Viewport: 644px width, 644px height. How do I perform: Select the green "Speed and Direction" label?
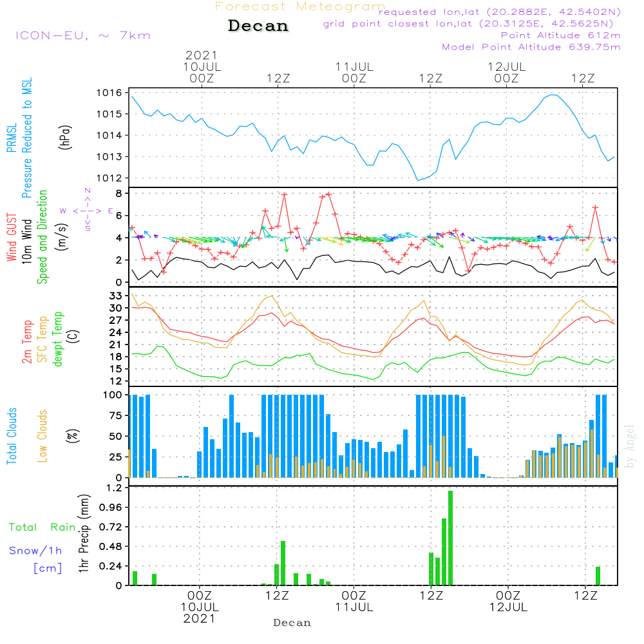coord(42,237)
